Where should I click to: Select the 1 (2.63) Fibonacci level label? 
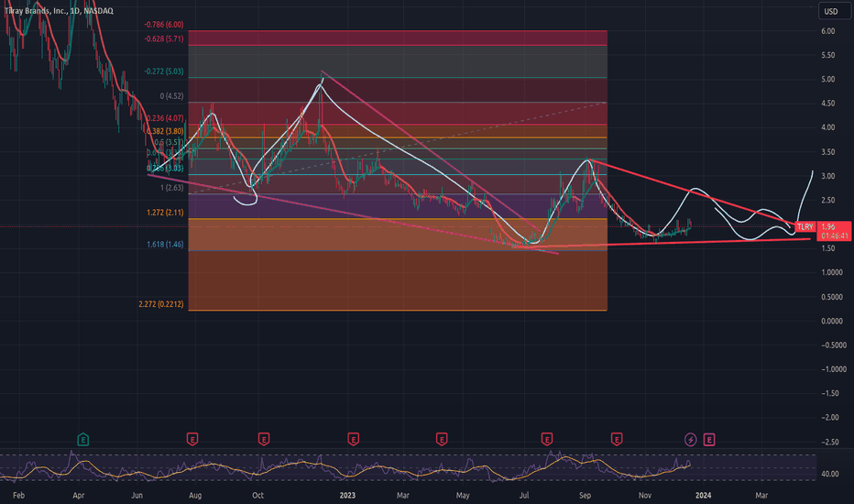[171, 188]
